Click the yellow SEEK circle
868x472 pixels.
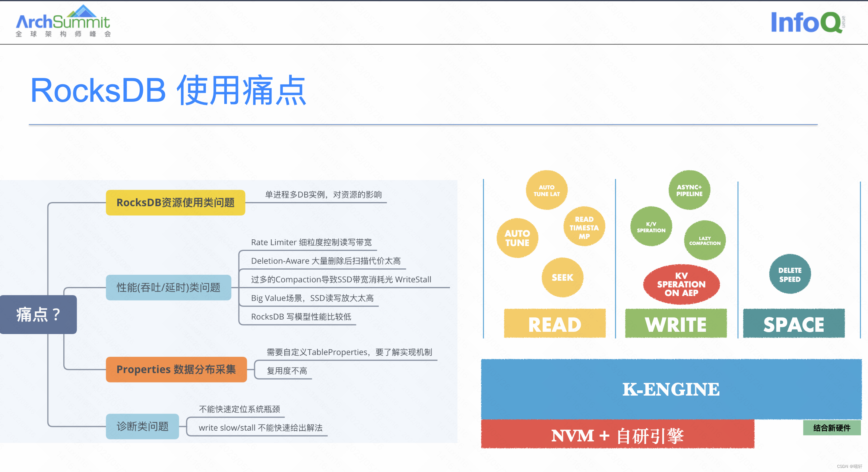563,277
